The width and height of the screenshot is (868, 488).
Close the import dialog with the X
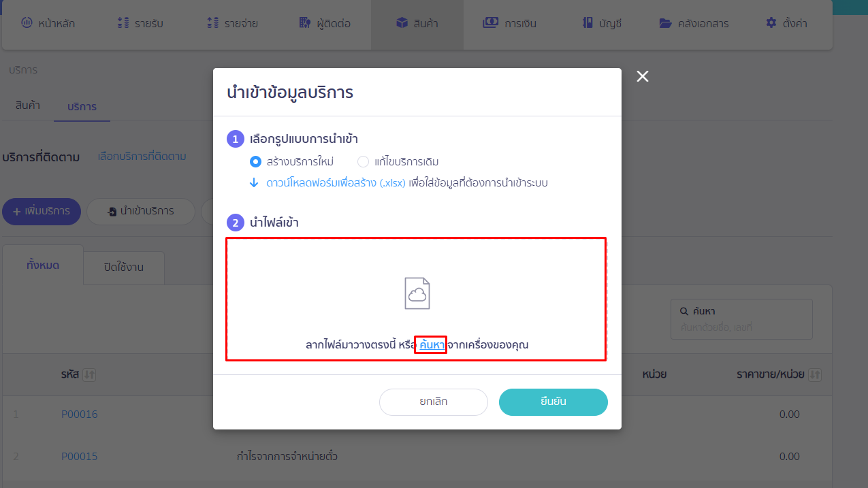[642, 76]
